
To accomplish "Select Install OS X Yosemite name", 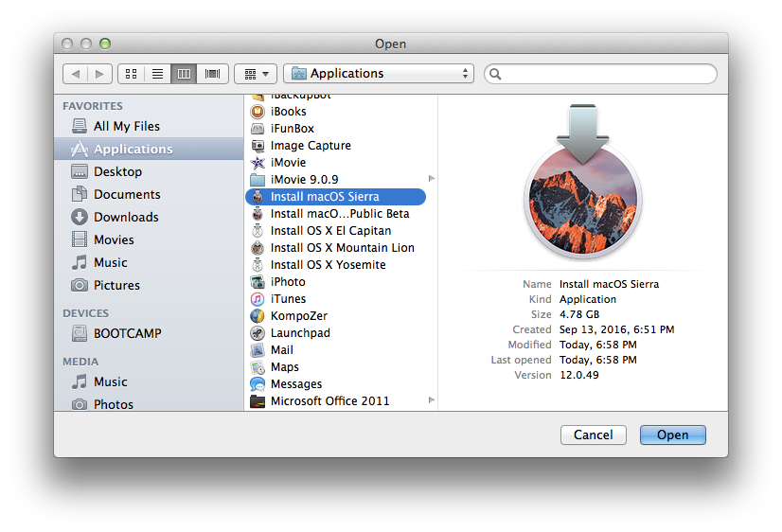I will tap(328, 264).
